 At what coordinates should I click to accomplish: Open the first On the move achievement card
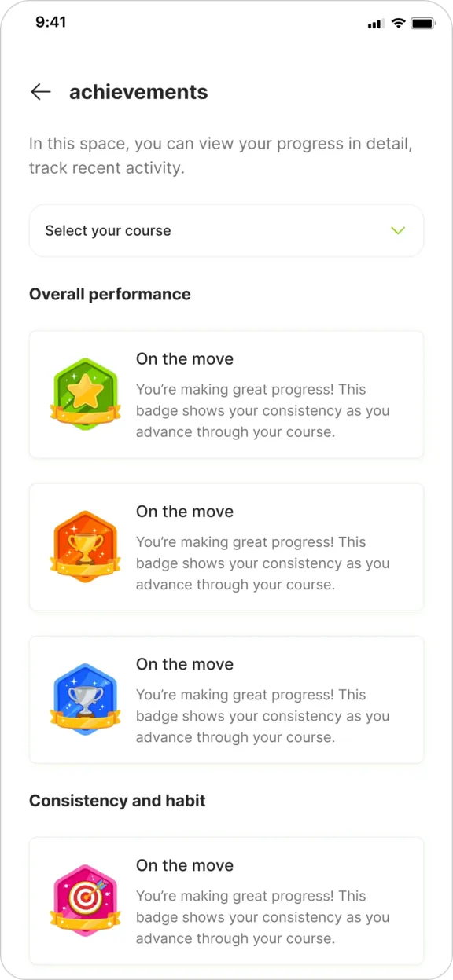click(226, 394)
